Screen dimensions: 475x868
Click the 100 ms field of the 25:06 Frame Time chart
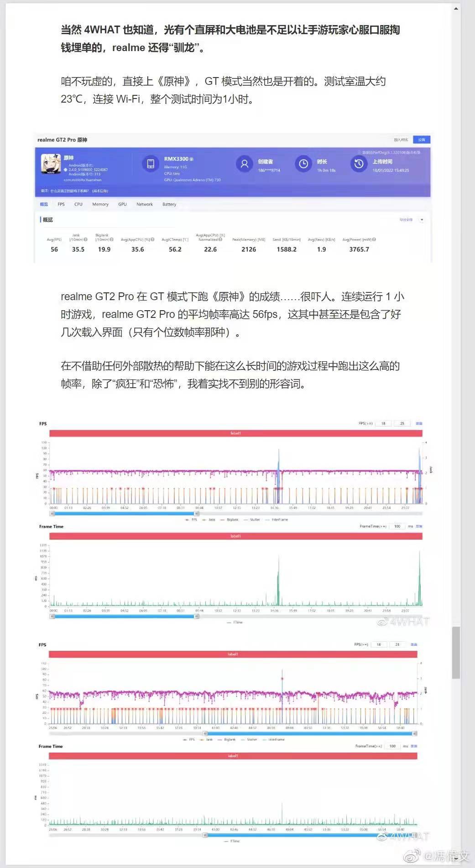[x=392, y=746]
